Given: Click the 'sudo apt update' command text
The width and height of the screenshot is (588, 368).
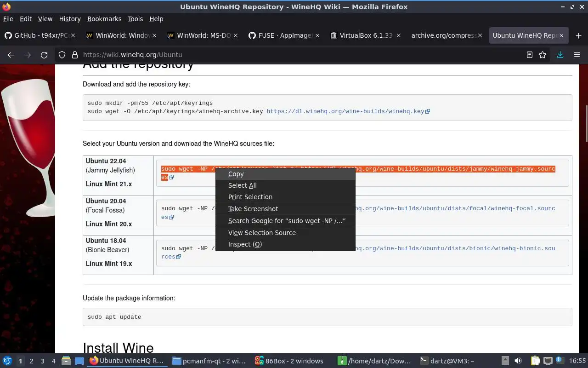Looking at the screenshot, I should point(114,317).
